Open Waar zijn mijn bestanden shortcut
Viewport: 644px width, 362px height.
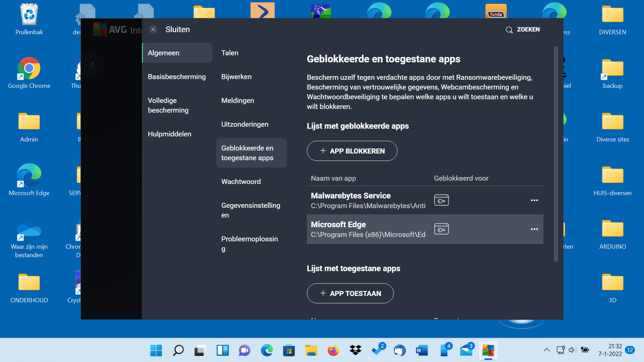[29, 240]
